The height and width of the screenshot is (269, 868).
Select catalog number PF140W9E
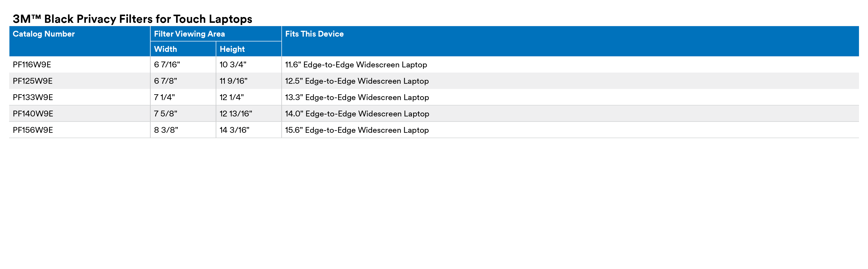(33, 114)
